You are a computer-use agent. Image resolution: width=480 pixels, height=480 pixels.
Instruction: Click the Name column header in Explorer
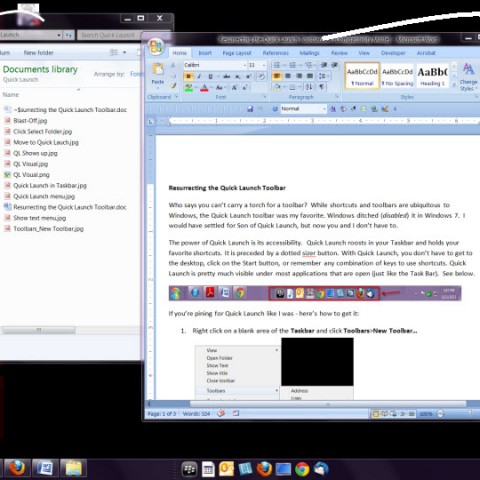click(11, 95)
